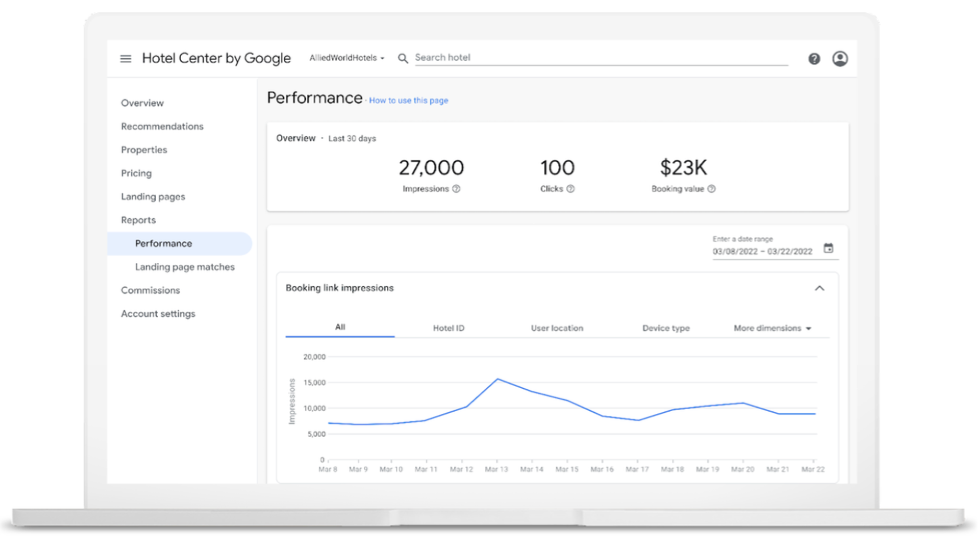This screenshot has width=980, height=551.
Task: Switch to the Hotel ID tab
Action: click(x=448, y=328)
